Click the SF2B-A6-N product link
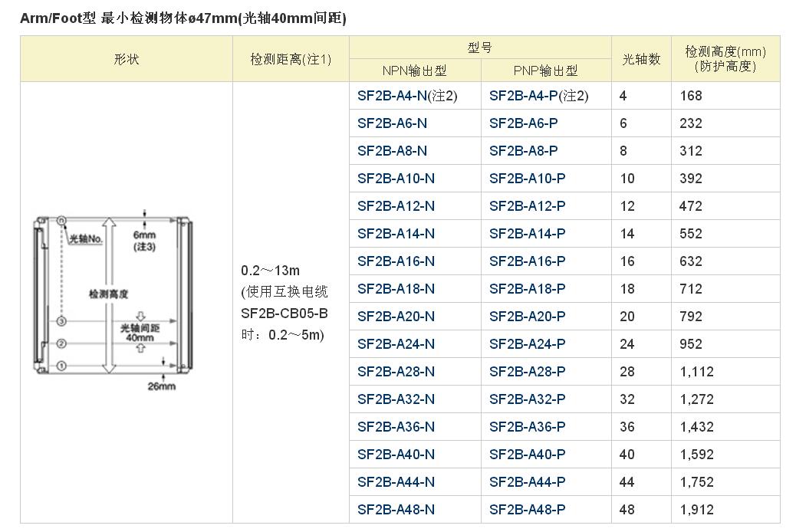Image resolution: width=796 pixels, height=532 pixels. [x=393, y=123]
